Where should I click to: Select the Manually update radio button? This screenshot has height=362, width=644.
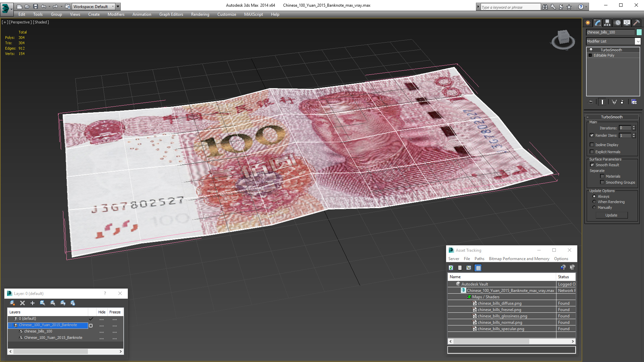point(594,207)
